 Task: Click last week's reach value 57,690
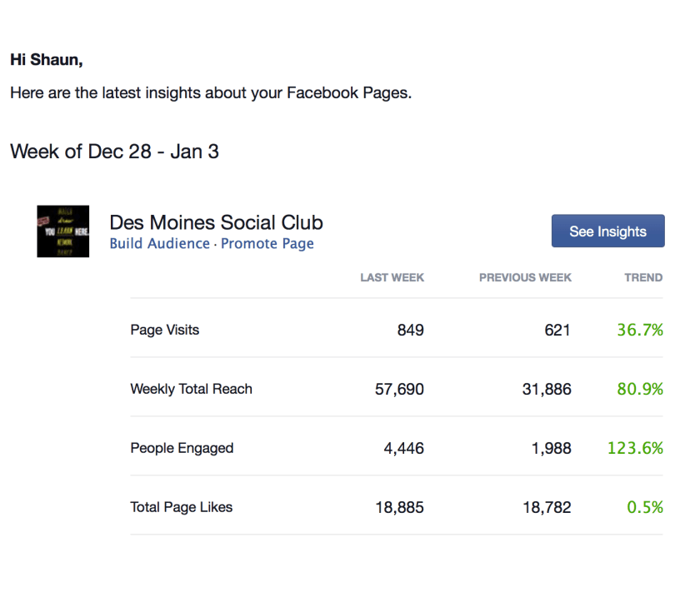399,389
